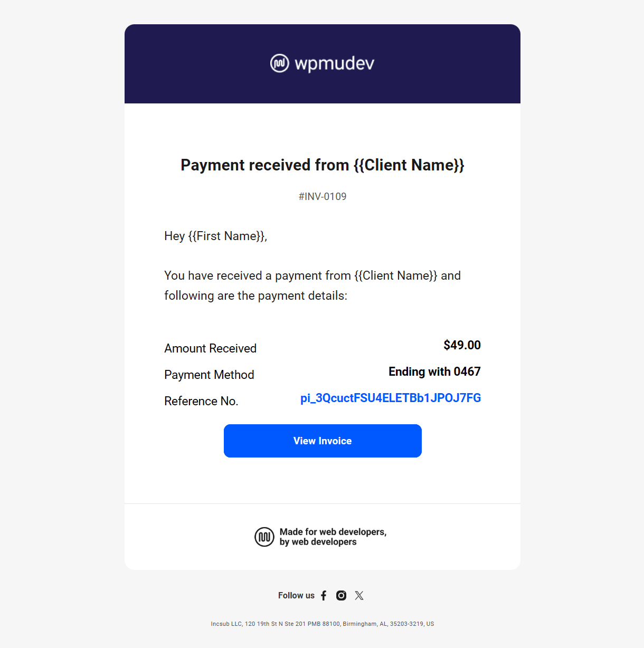
Task: Click the "Follow us" text
Action: pyautogui.click(x=296, y=595)
